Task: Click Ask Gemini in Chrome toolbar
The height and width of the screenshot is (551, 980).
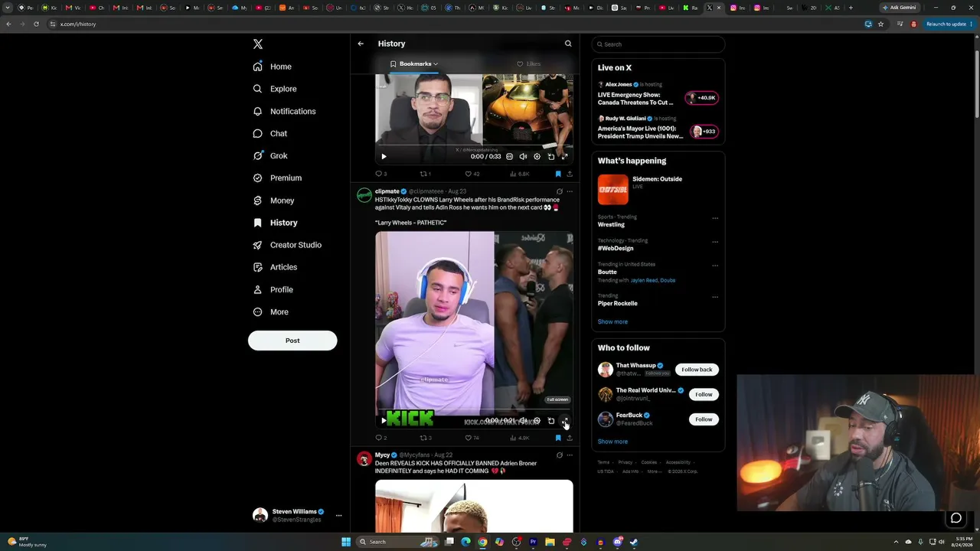Action: point(899,8)
